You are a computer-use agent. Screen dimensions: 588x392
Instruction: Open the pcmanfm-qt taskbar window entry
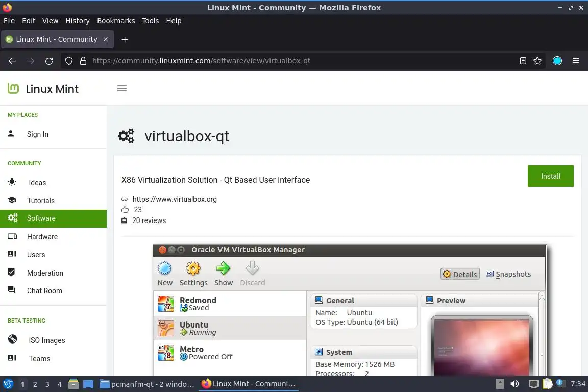tap(148, 384)
